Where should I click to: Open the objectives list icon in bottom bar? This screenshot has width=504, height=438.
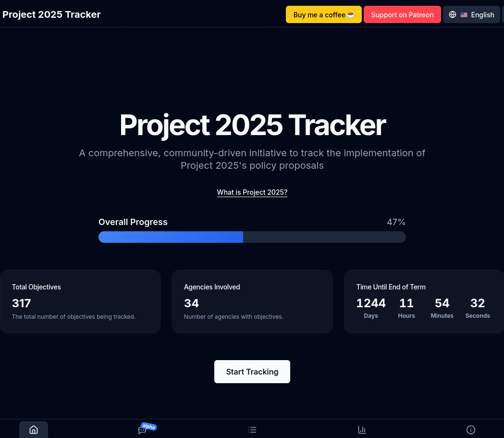tap(252, 430)
